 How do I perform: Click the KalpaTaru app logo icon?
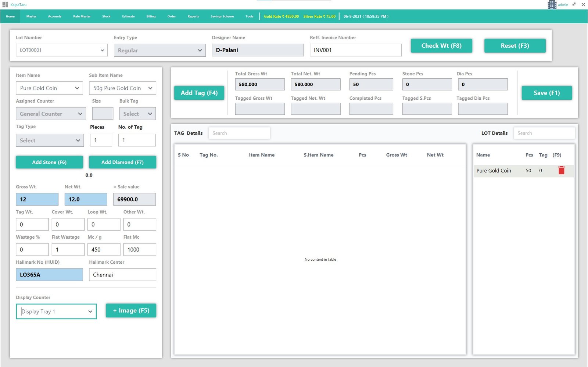click(5, 5)
